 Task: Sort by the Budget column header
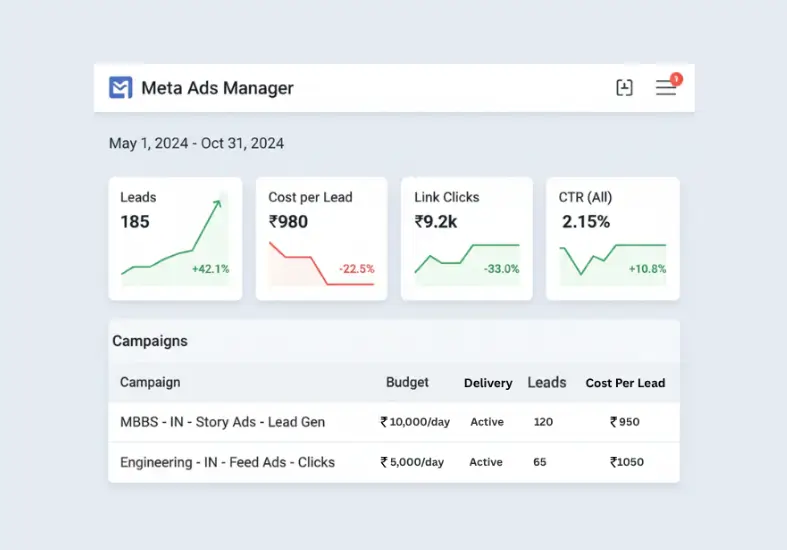(x=407, y=382)
